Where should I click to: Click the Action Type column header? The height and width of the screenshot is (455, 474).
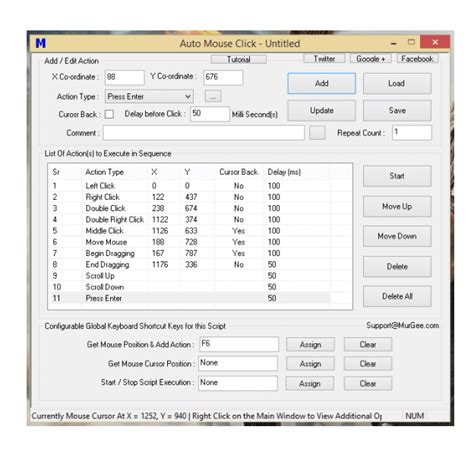click(115, 172)
